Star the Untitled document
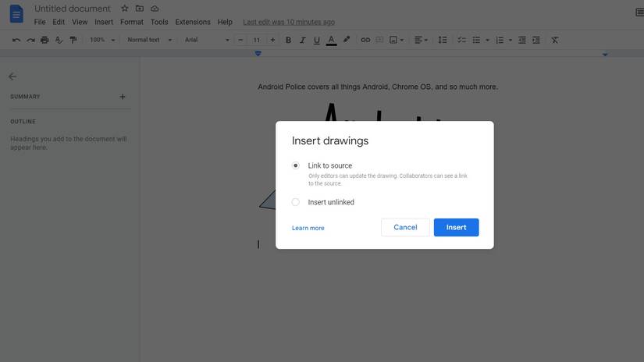 tap(125, 9)
